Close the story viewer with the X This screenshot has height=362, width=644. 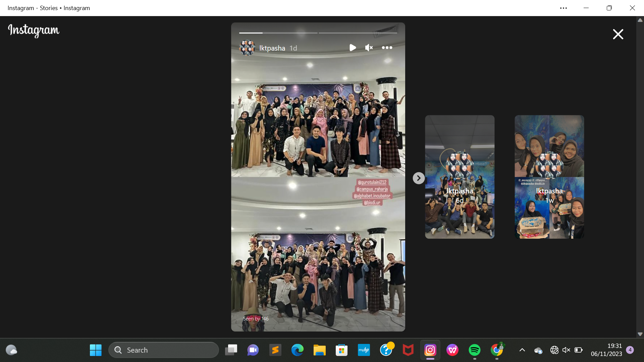(x=618, y=34)
